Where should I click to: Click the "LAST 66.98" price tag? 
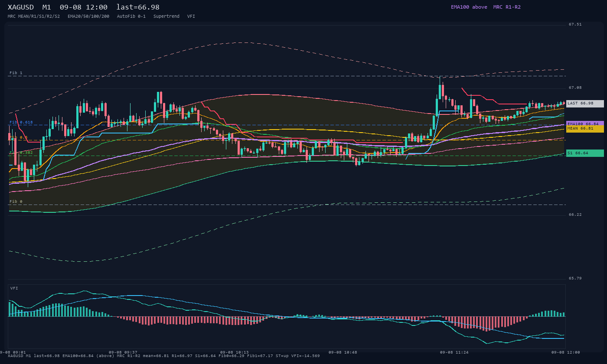(585, 104)
